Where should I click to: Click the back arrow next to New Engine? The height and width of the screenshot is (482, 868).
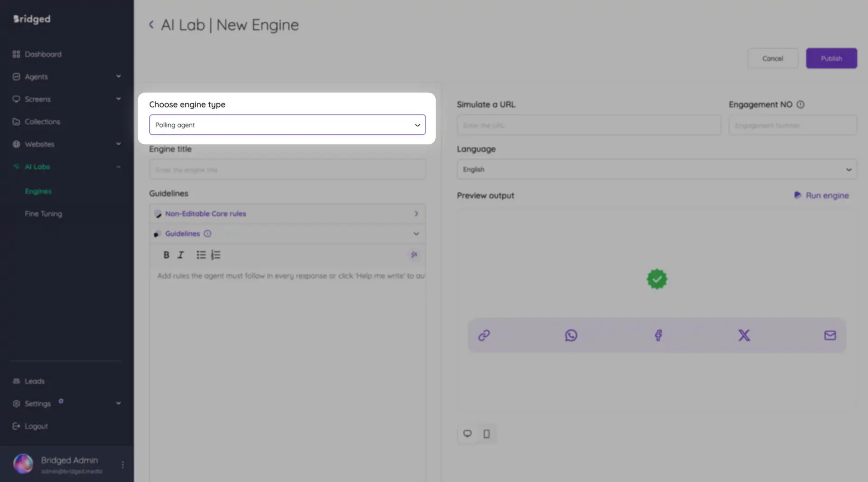click(x=151, y=25)
